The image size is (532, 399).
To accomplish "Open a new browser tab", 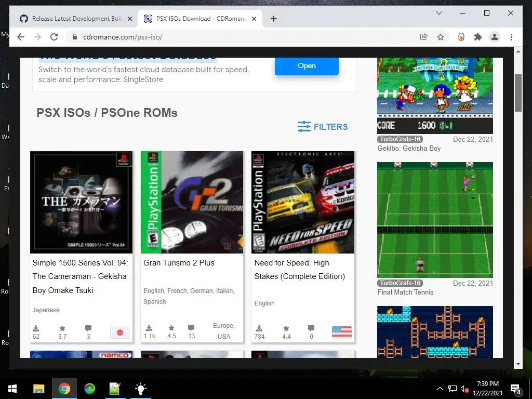I will (x=274, y=19).
